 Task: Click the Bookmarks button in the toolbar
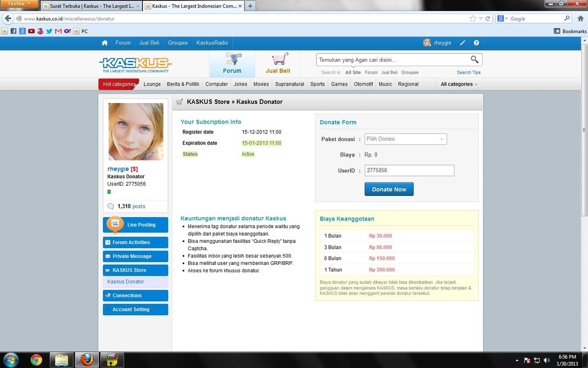point(570,31)
